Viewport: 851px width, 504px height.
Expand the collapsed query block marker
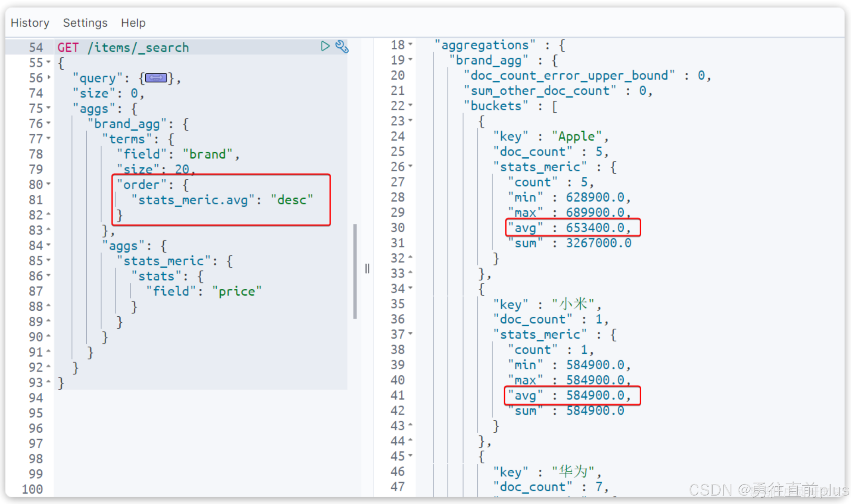tap(156, 78)
